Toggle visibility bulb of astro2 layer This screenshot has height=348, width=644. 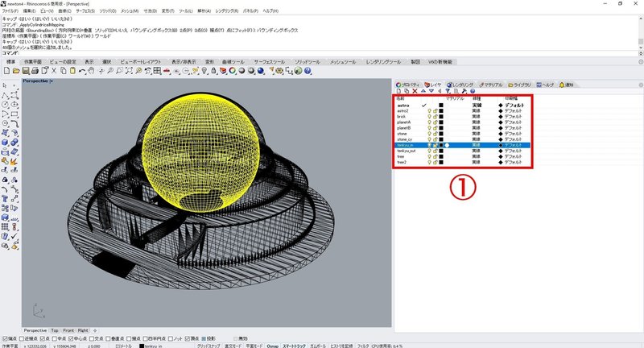430,111
